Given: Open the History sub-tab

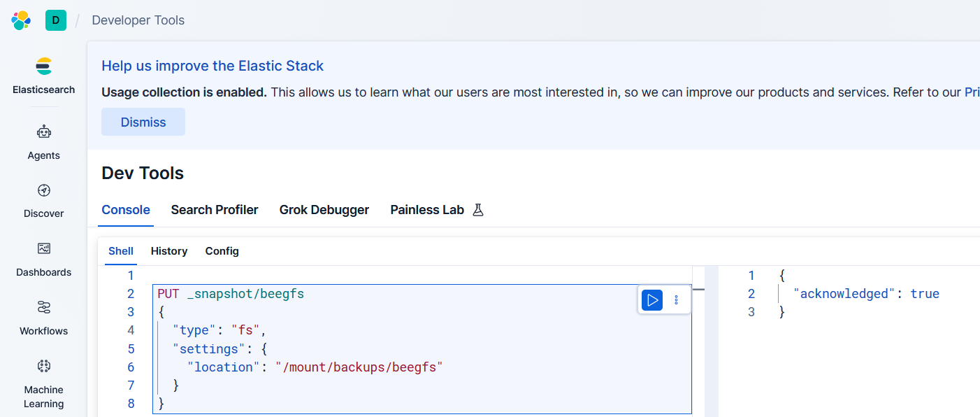Looking at the screenshot, I should coord(169,251).
